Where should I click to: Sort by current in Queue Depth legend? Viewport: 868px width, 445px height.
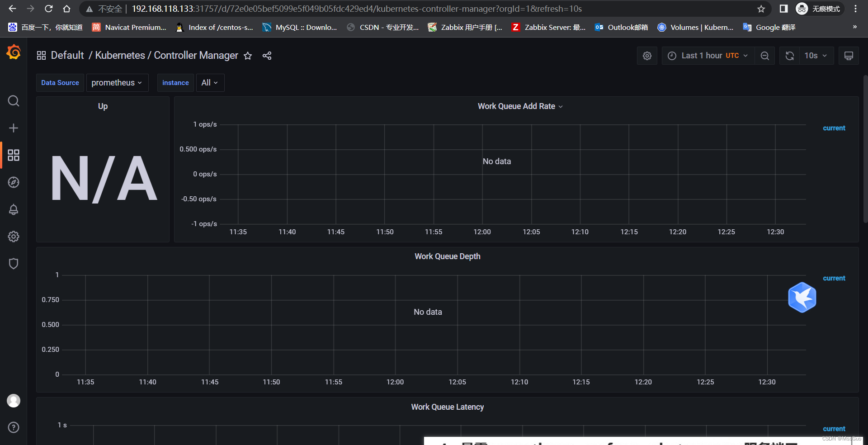[x=834, y=278]
